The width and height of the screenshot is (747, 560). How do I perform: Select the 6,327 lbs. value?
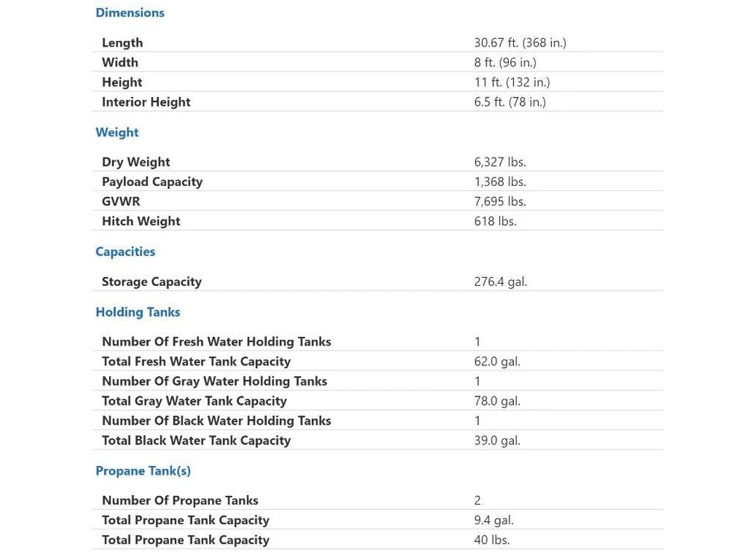[x=500, y=162]
